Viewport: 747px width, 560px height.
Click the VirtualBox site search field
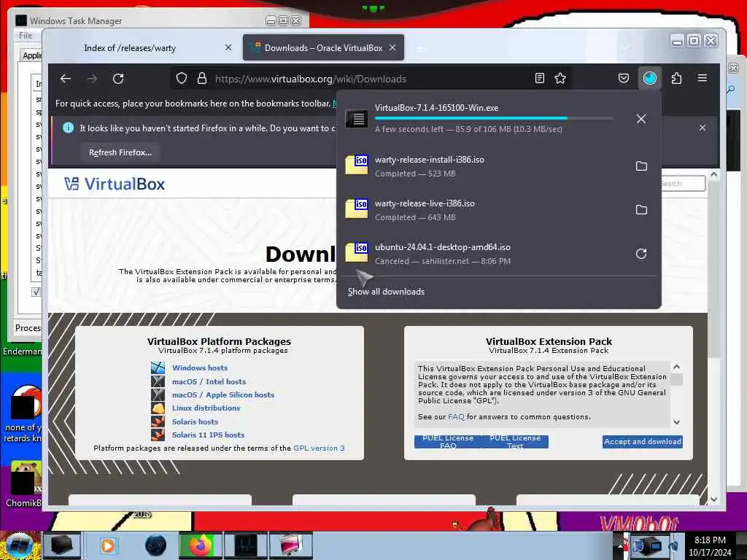682,183
